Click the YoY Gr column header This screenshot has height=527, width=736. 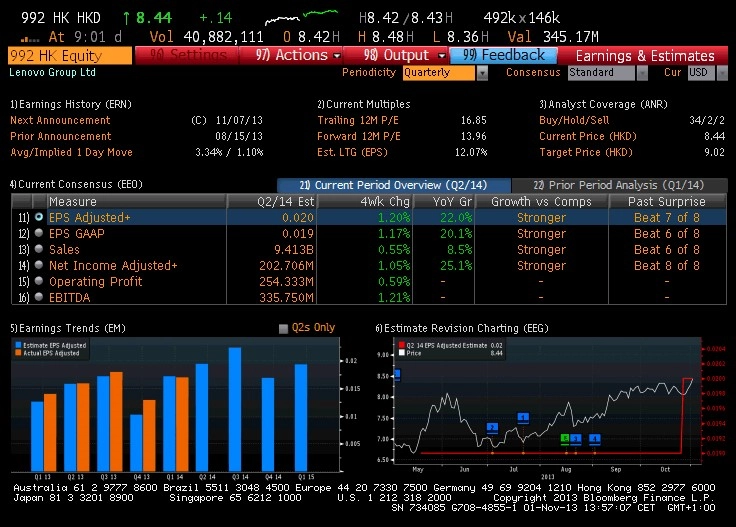coord(444,201)
